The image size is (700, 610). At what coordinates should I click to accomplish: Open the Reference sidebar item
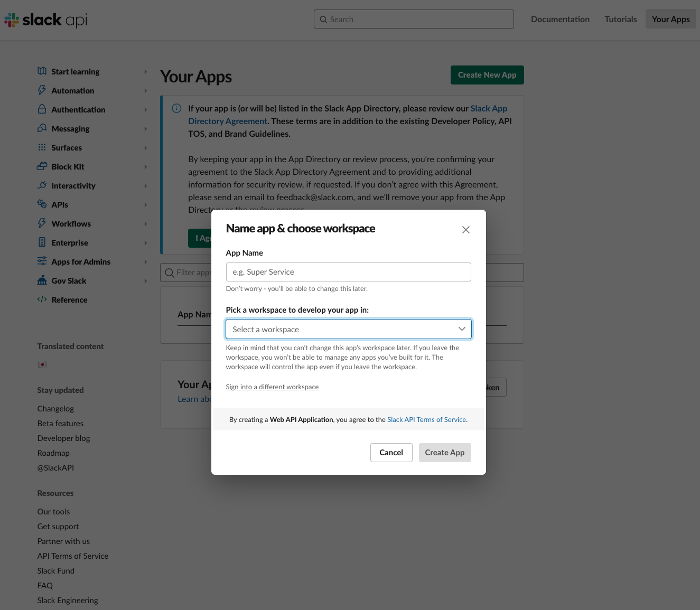point(69,299)
